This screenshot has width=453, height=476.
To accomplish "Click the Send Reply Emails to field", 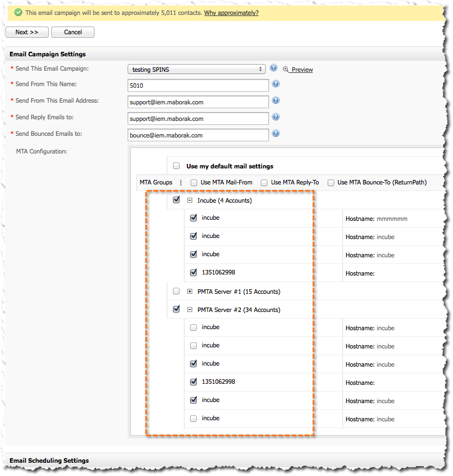I will pyautogui.click(x=198, y=118).
